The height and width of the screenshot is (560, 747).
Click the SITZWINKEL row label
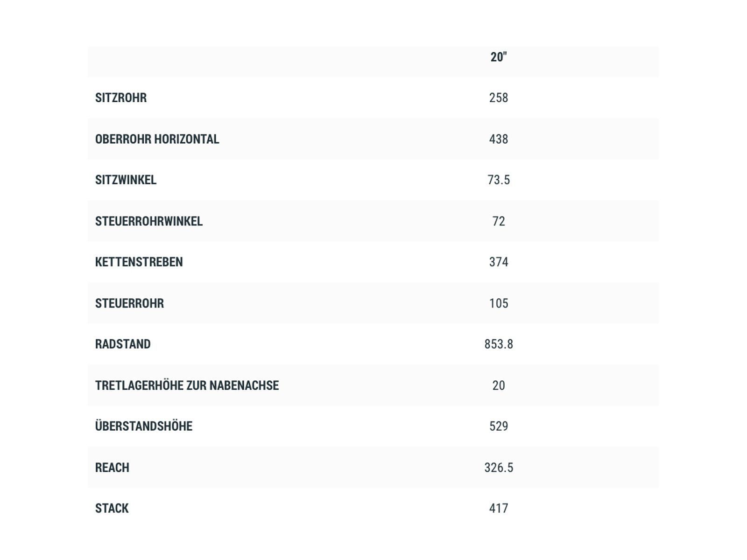click(126, 180)
